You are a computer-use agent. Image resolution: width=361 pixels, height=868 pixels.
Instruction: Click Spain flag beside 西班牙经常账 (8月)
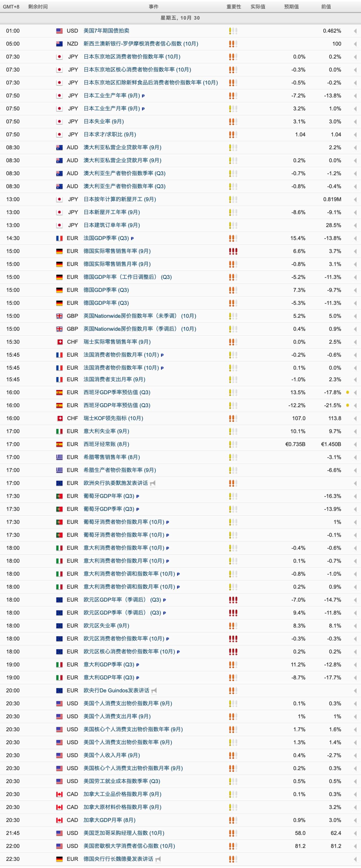click(59, 444)
